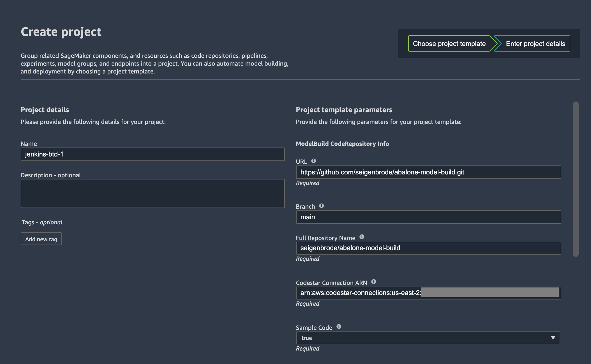
Task: Click the Tags - optional label
Action: coord(42,222)
